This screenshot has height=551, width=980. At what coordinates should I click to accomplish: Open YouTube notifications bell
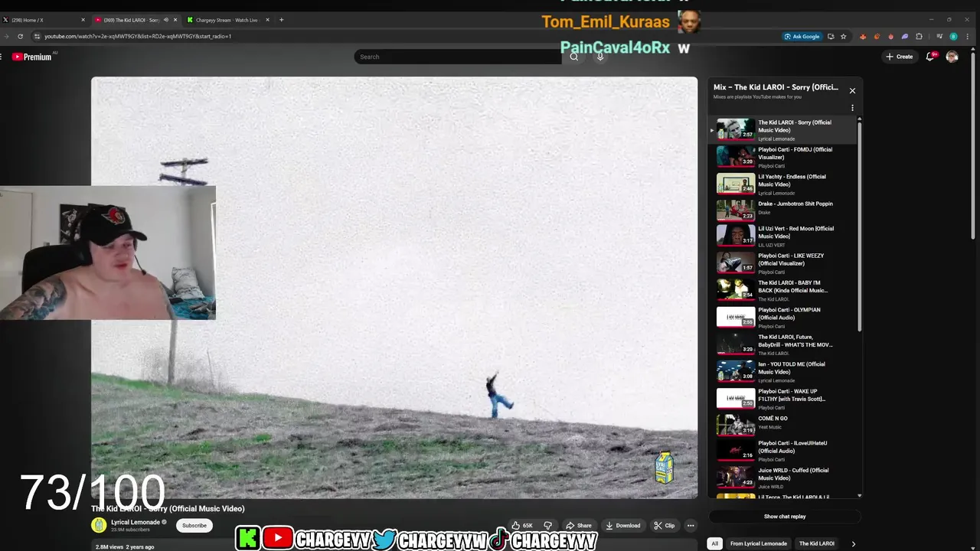930,57
